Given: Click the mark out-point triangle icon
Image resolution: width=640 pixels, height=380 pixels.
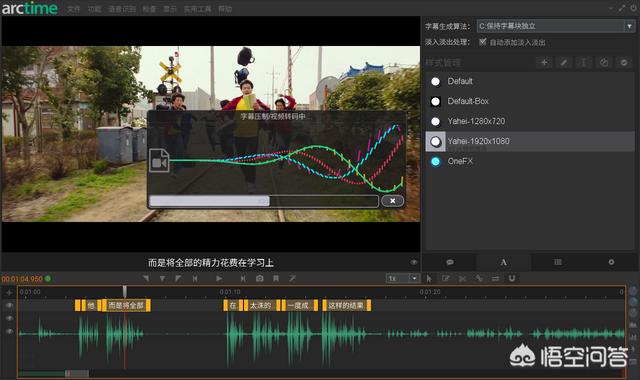Looking at the screenshot, I should [x=178, y=278].
